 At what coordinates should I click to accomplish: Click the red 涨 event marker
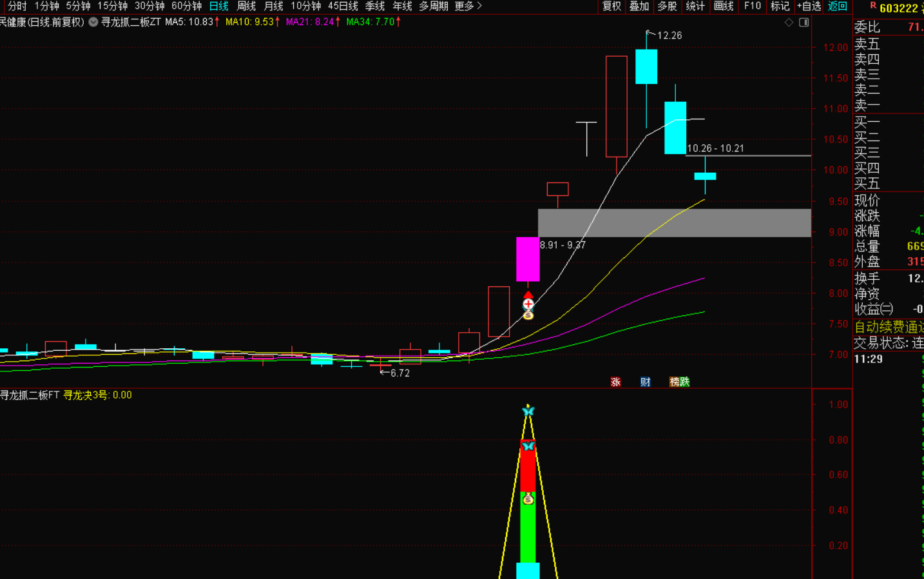(x=615, y=382)
